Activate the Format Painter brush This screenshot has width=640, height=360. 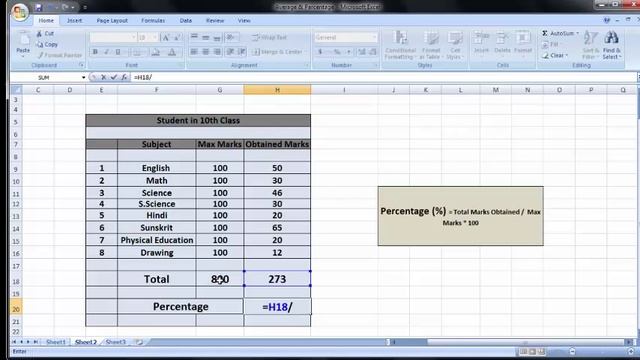point(40,55)
